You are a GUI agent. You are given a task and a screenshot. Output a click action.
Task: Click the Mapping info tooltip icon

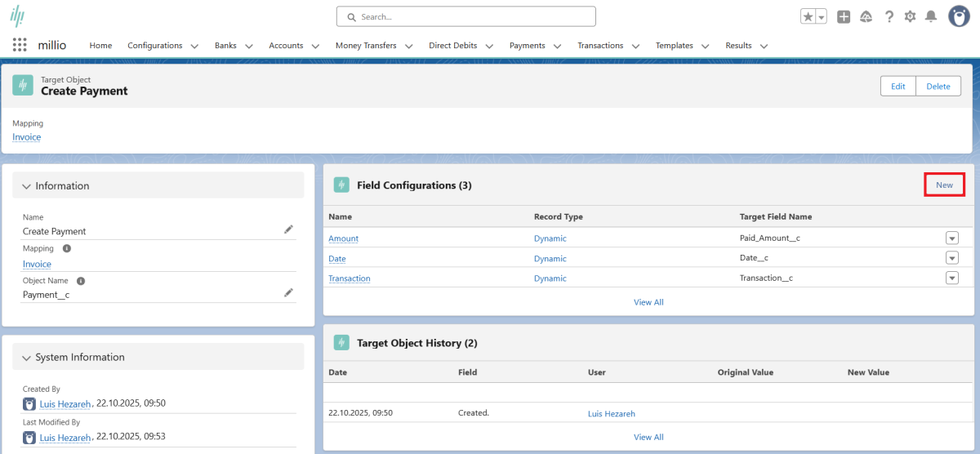(67, 248)
